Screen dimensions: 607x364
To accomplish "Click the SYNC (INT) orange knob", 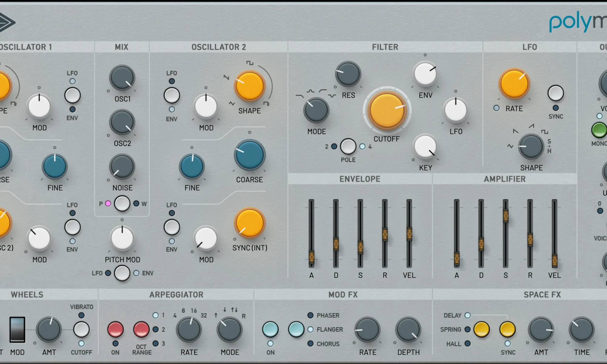I will [249, 223].
